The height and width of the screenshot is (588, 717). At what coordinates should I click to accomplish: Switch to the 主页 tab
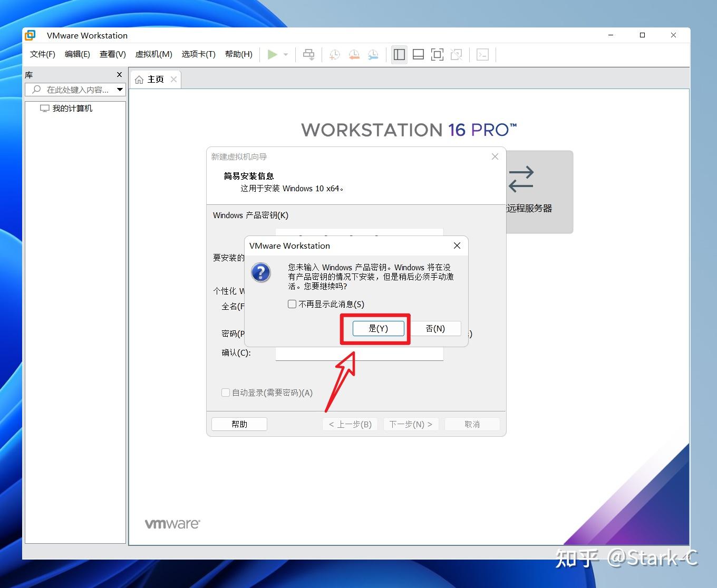155,79
